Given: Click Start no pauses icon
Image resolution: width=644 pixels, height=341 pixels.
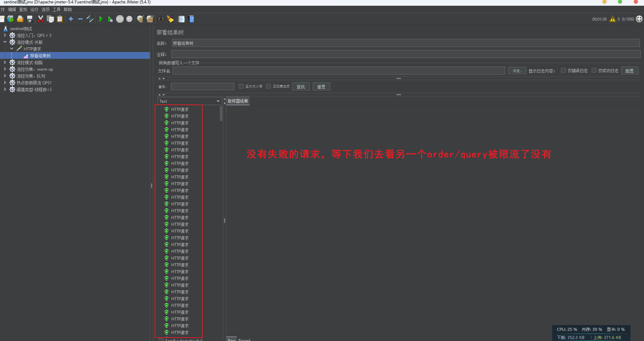Looking at the screenshot, I should point(110,19).
